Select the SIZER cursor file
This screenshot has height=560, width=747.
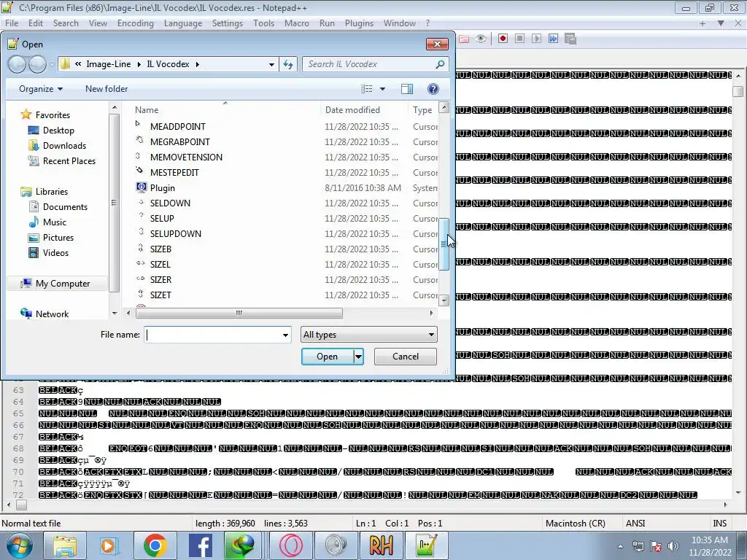pyautogui.click(x=160, y=280)
